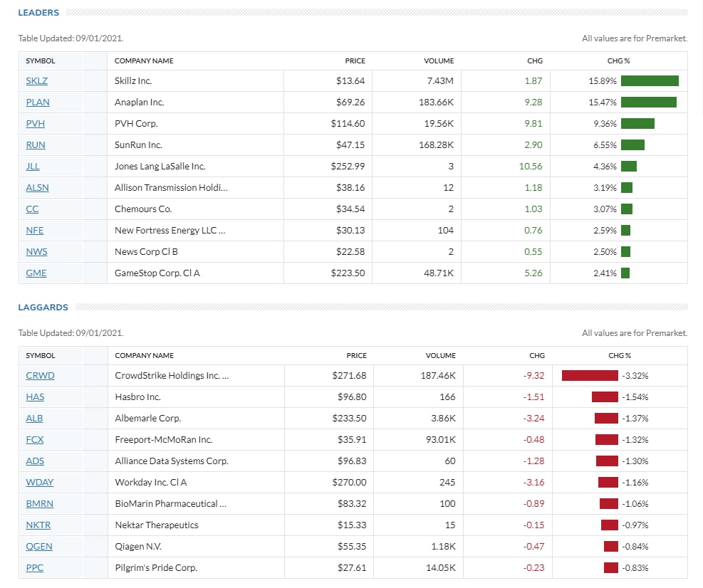Open the PPC ticker link

pos(34,568)
